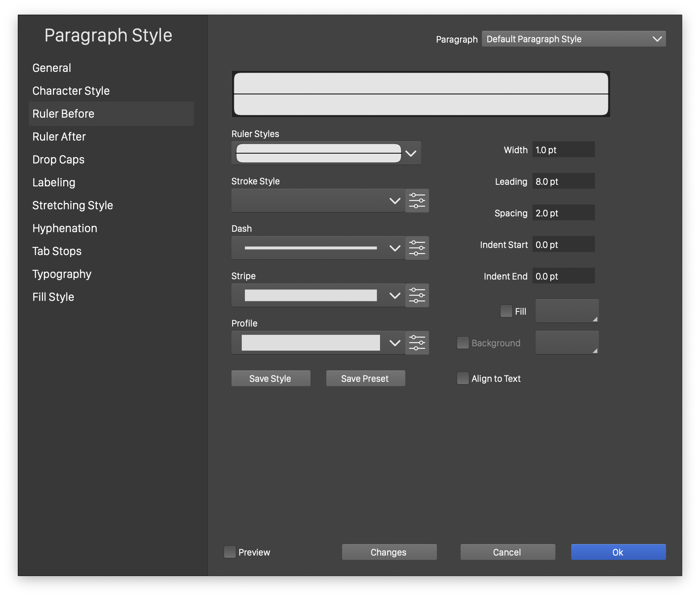700x597 pixels.
Task: Expand the Dash pattern dropdown
Action: pos(395,248)
